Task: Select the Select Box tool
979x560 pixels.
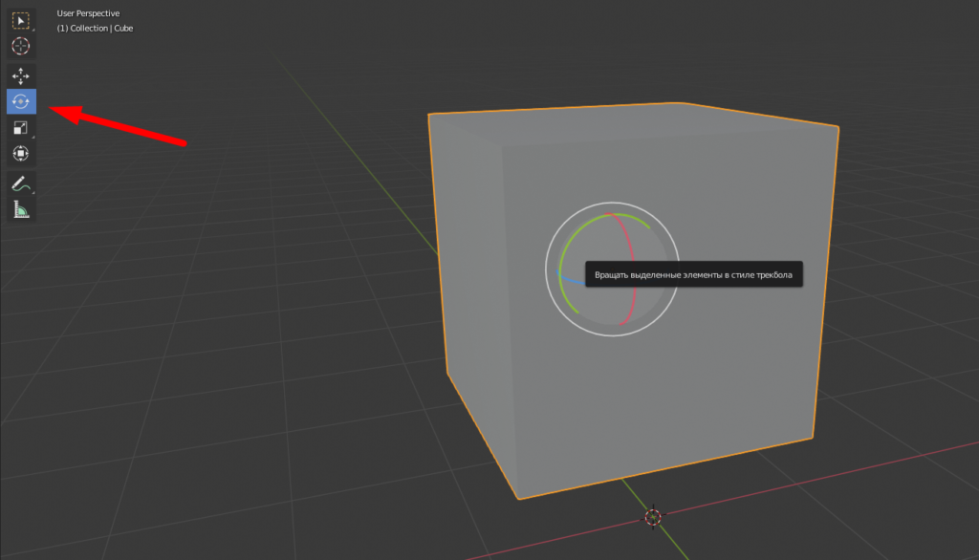Action: click(20, 20)
